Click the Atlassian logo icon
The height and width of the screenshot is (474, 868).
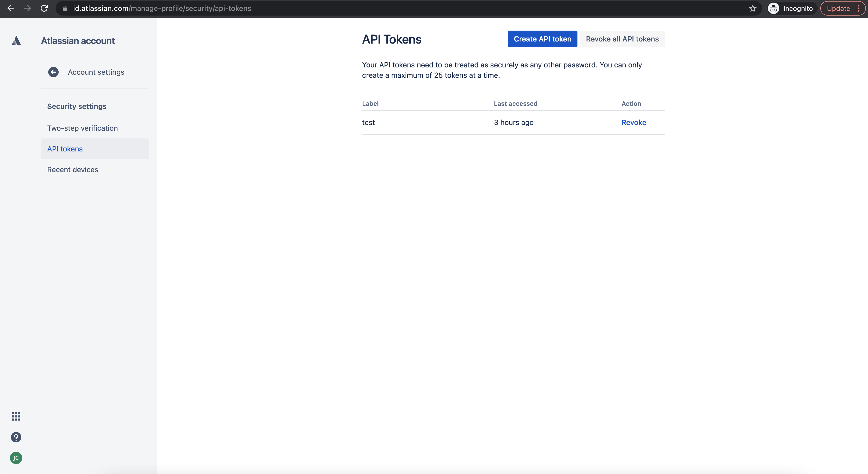16,41
